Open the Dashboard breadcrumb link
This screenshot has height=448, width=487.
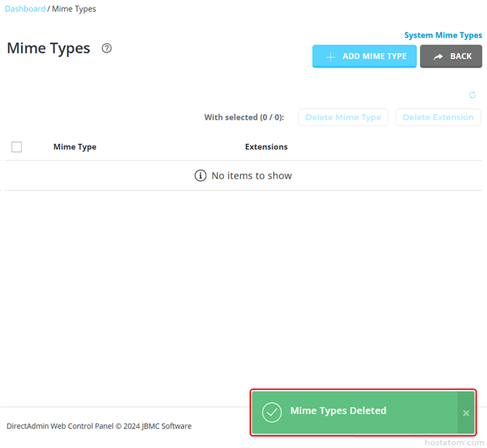point(25,9)
